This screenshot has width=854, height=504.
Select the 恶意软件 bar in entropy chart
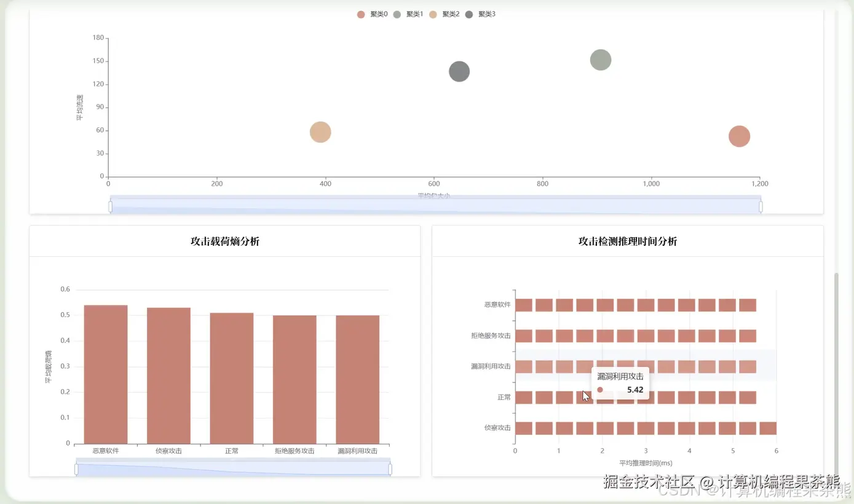pos(106,374)
